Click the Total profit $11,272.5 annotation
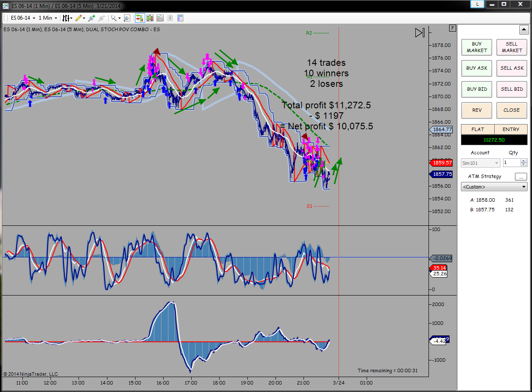 pos(326,105)
